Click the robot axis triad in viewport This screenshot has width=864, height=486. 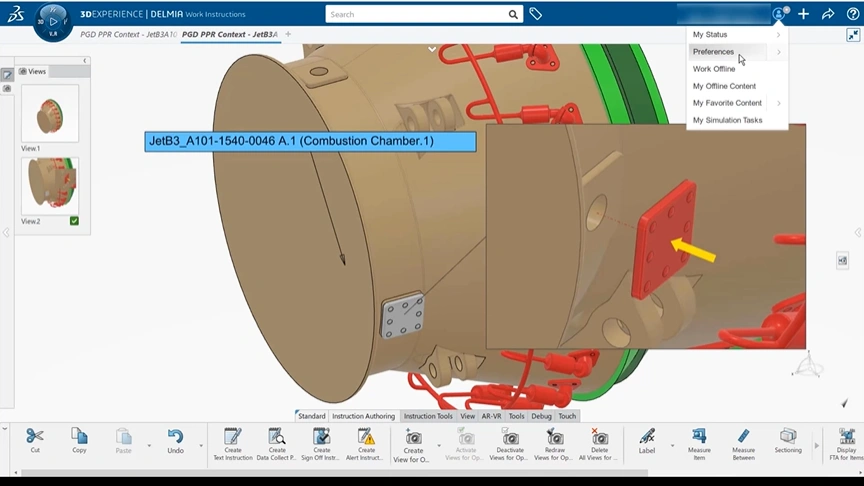tap(808, 366)
